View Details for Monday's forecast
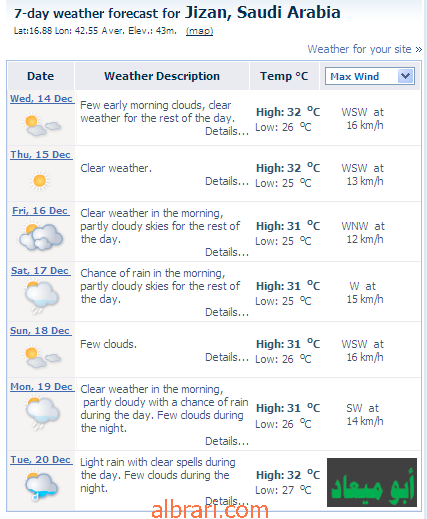 227,441
